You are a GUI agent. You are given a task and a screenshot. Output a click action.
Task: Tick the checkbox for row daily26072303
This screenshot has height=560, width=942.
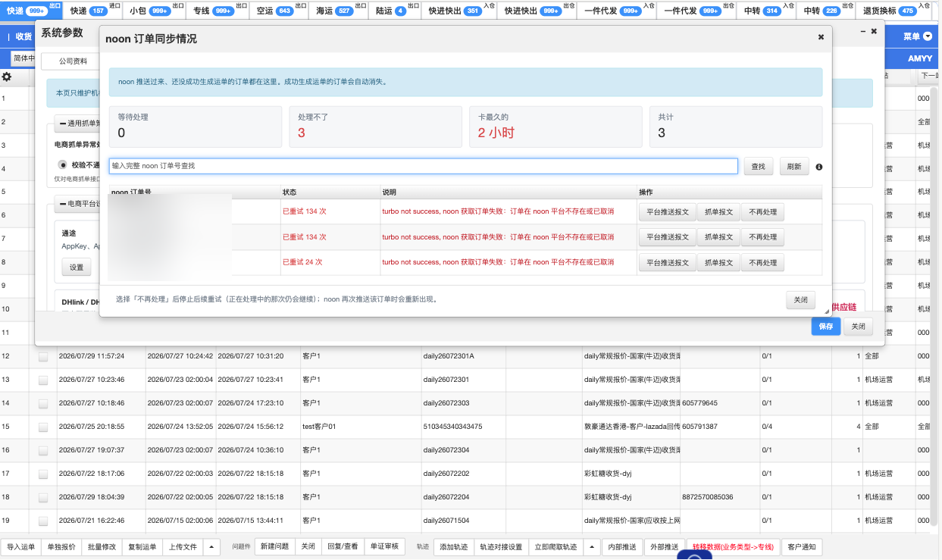tap(43, 403)
